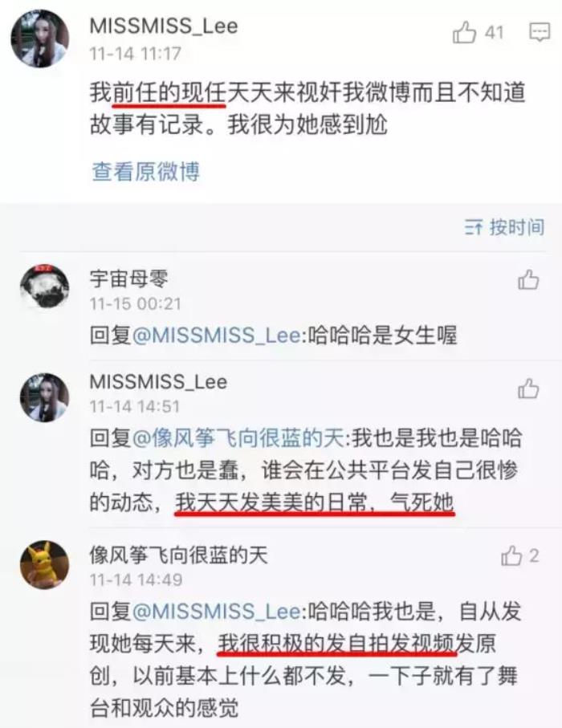Click @MISSMISS_Lee mention in the last comment
Viewport: 562px width, 728px height.
click(x=217, y=611)
